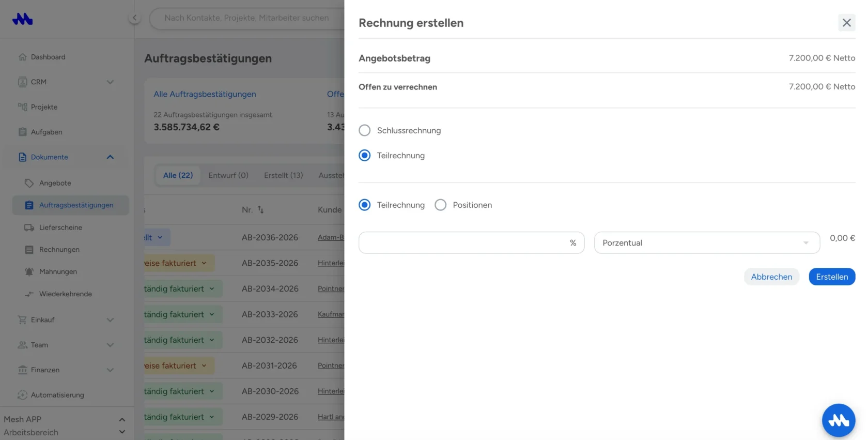Open customer link for AB-2029-2026
This screenshot has width=868, height=440.
[331, 417]
